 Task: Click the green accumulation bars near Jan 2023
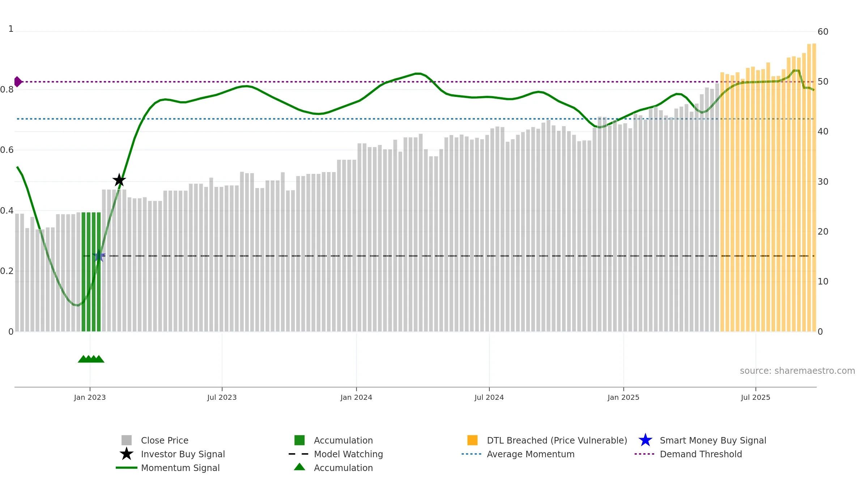[x=91, y=272]
